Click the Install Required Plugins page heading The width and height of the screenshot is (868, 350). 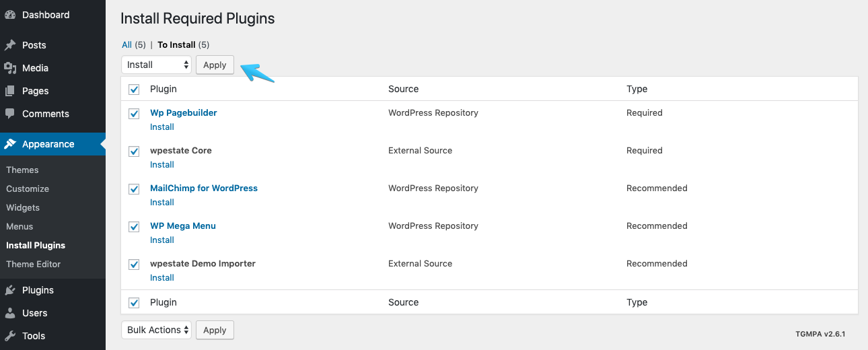198,19
